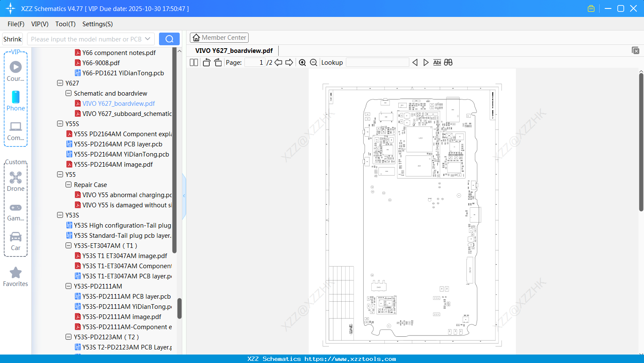Screen dimensions: 644x363
Task: Zoom in on the boardview
Action: pyautogui.click(x=302, y=63)
